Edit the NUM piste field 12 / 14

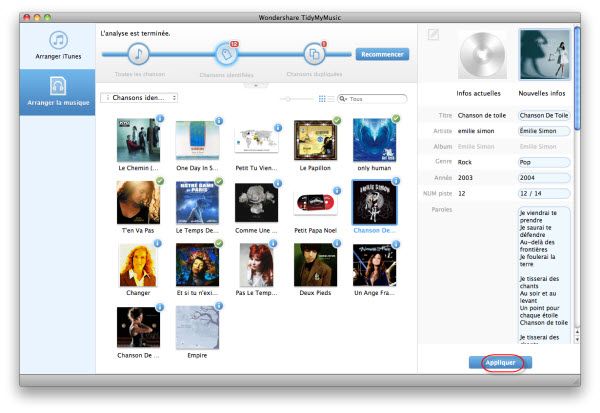coord(544,194)
